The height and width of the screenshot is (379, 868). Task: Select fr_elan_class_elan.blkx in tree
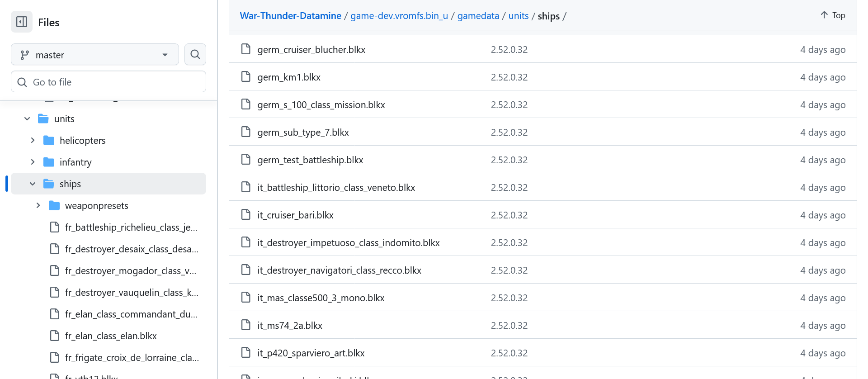click(x=111, y=336)
